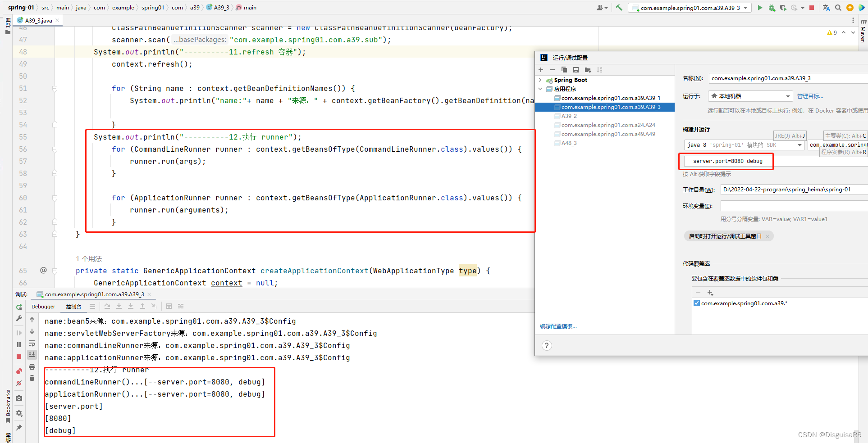Click the spring-01 breadcrumb
Screen dimensions: 868x443
pos(21,8)
